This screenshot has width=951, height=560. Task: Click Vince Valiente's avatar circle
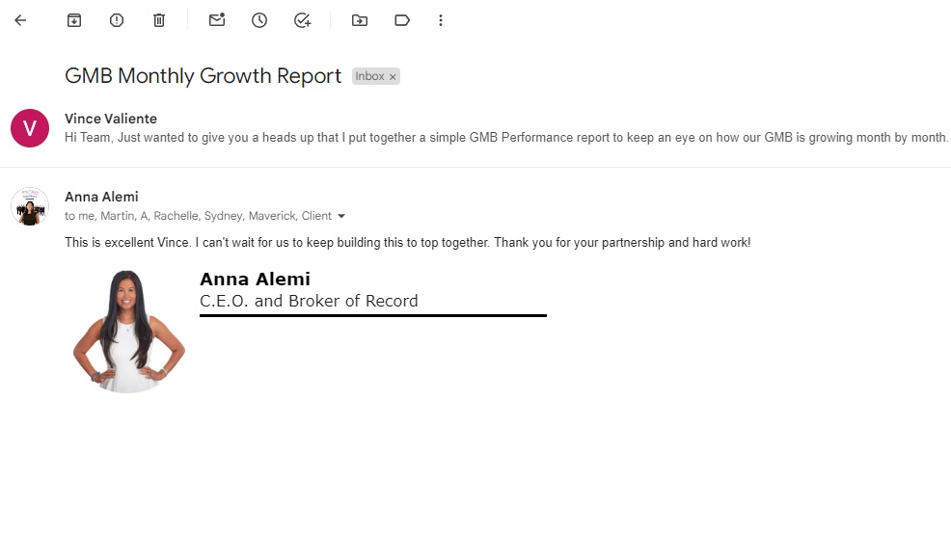click(x=30, y=128)
